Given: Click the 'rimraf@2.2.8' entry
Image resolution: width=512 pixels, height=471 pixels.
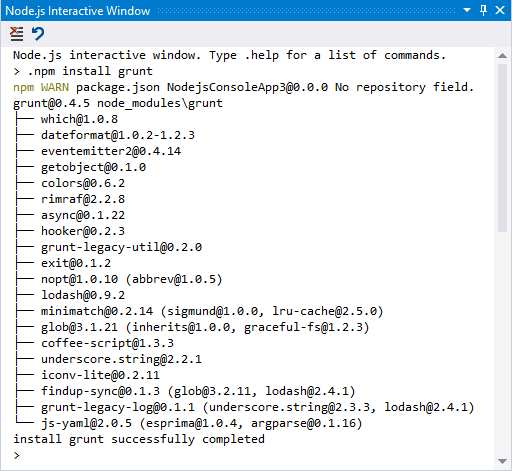Looking at the screenshot, I should 83,199.
